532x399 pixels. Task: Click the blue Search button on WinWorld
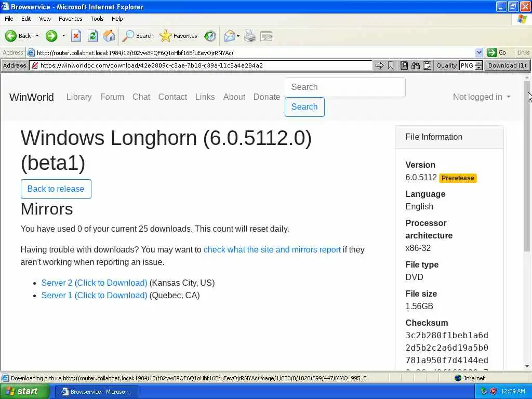(x=304, y=107)
